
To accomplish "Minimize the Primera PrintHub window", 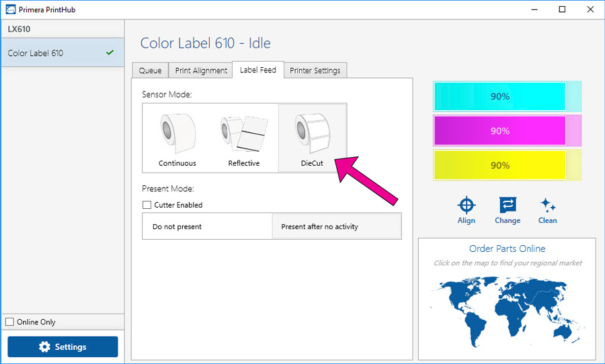I will [534, 9].
